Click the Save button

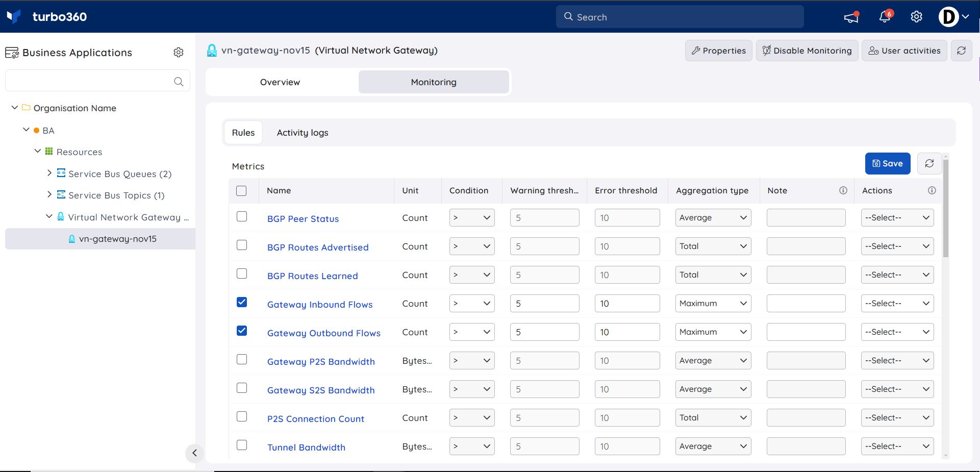click(x=888, y=163)
